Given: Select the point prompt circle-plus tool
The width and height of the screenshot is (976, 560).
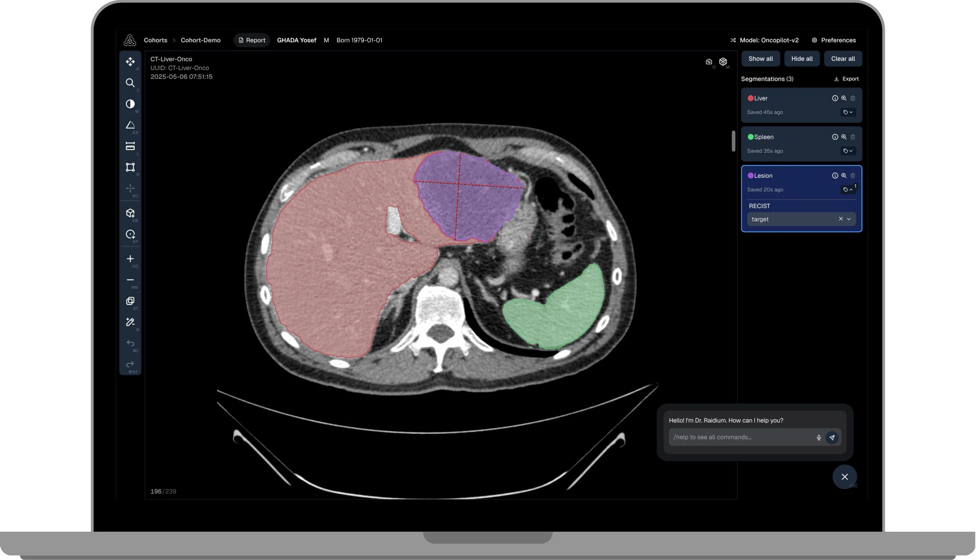Looking at the screenshot, I should [130, 234].
